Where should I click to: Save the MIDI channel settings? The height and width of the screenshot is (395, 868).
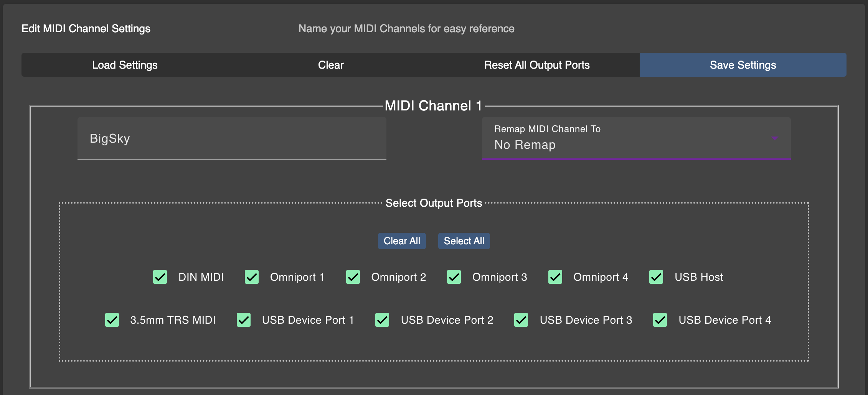[x=743, y=65]
